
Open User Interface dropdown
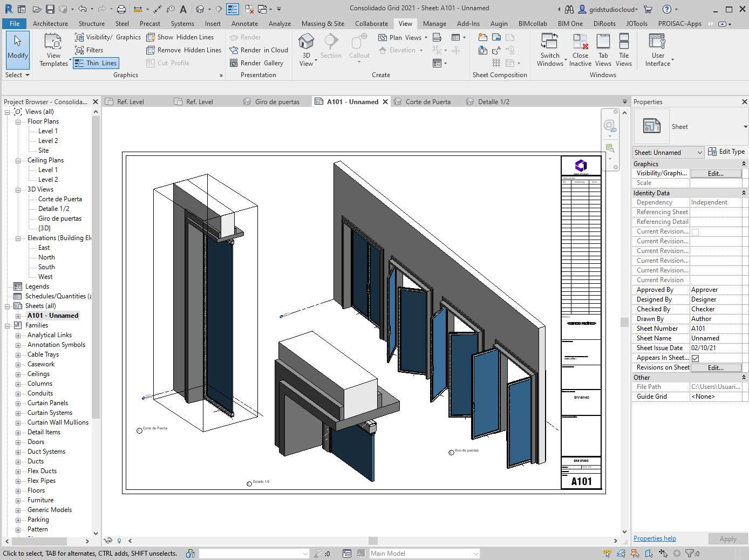pos(659,49)
